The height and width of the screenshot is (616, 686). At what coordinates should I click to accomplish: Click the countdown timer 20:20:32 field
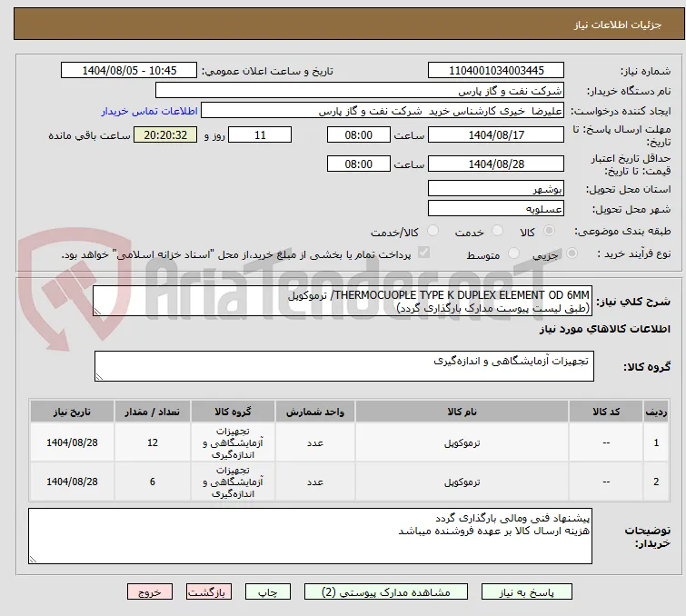165,134
